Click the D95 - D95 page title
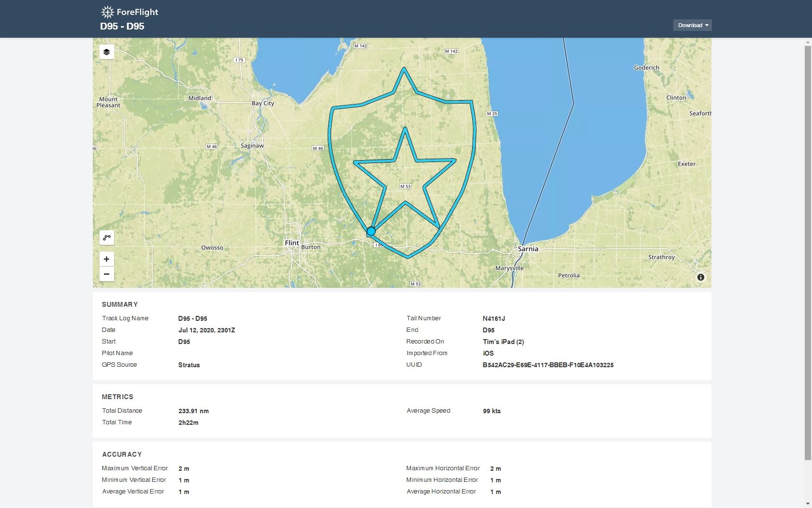This screenshot has height=508, width=812. (x=122, y=26)
